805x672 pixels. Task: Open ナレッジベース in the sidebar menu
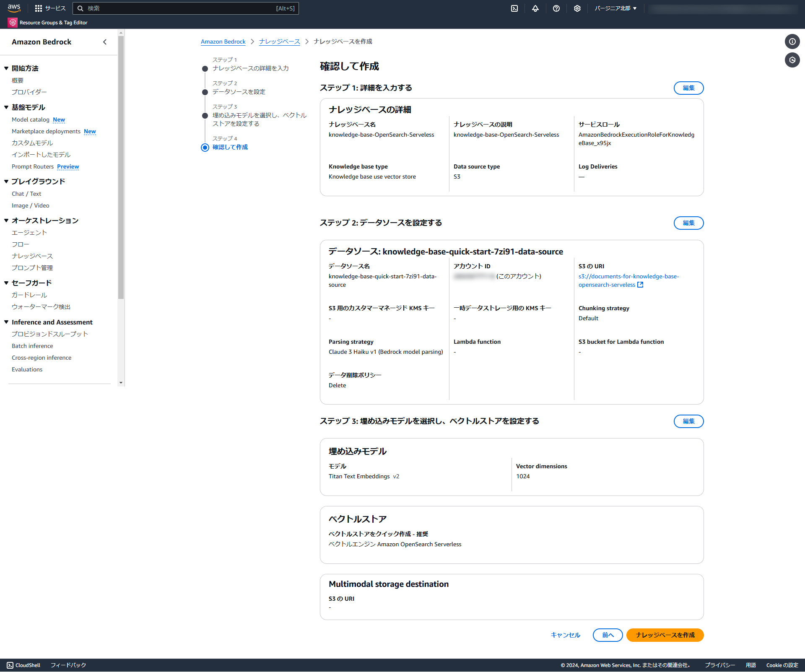pyautogui.click(x=32, y=256)
